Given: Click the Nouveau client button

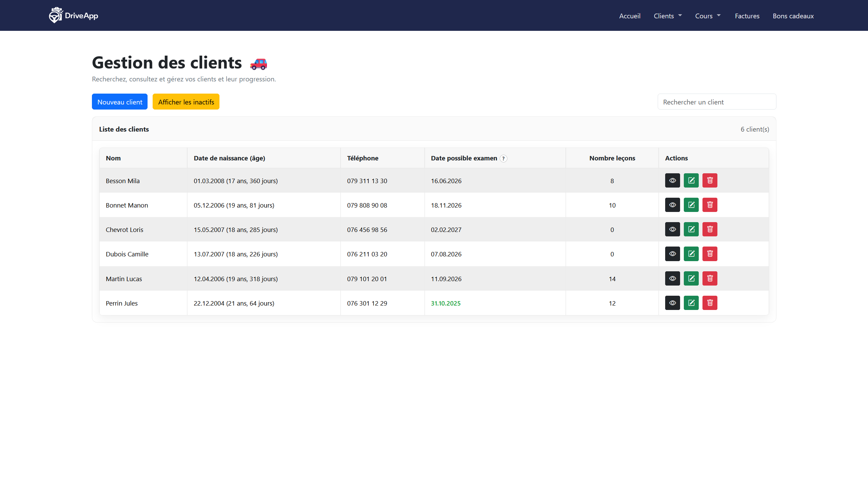Looking at the screenshot, I should coord(119,102).
